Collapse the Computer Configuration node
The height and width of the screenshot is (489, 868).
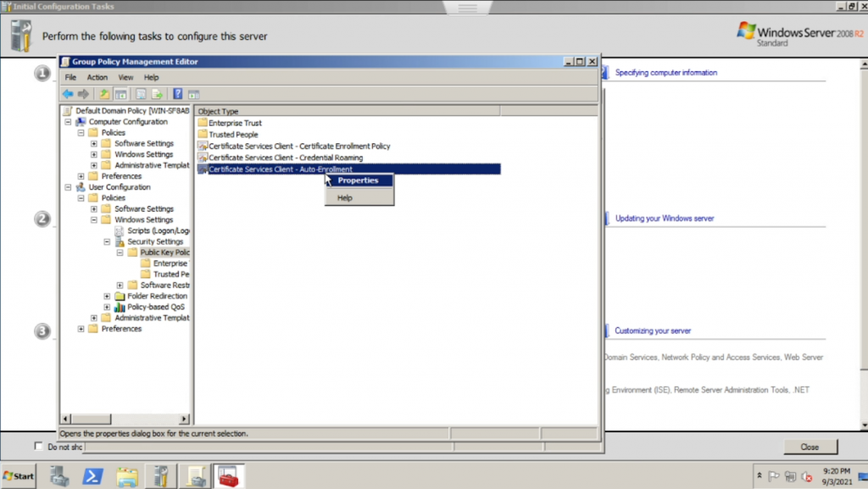coord(69,122)
